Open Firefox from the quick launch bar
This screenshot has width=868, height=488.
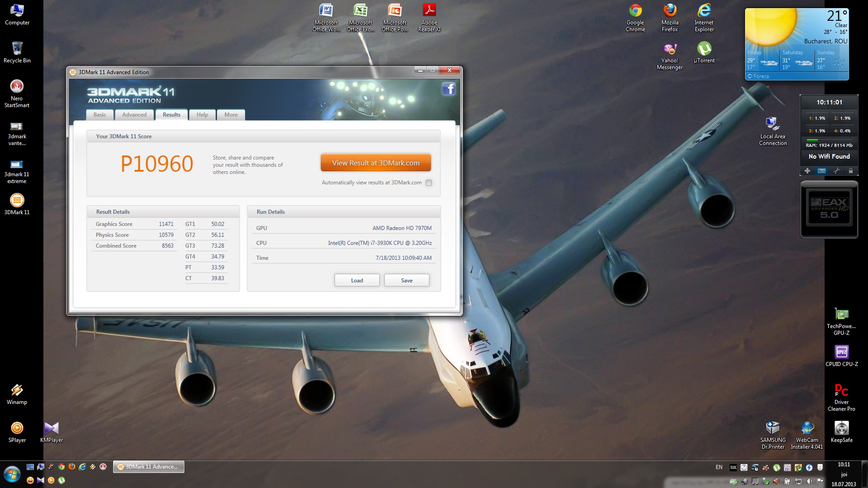72,467
